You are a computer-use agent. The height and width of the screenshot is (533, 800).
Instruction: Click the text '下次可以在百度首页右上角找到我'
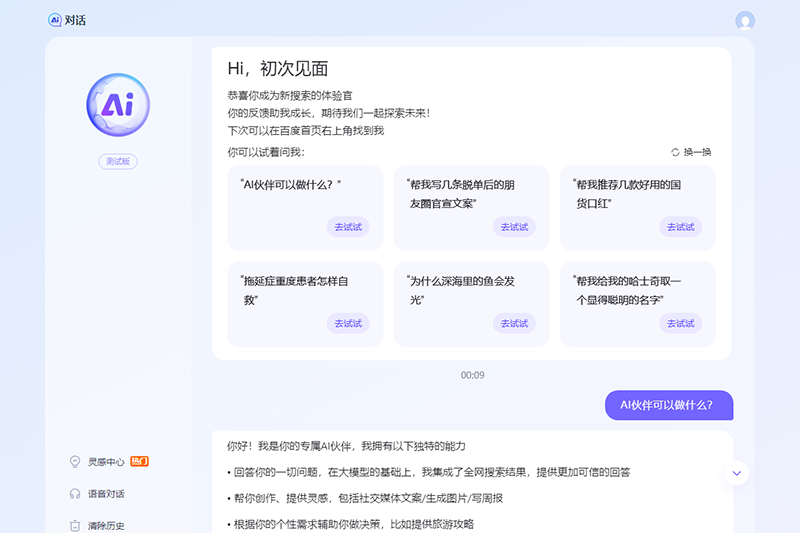tap(306, 131)
